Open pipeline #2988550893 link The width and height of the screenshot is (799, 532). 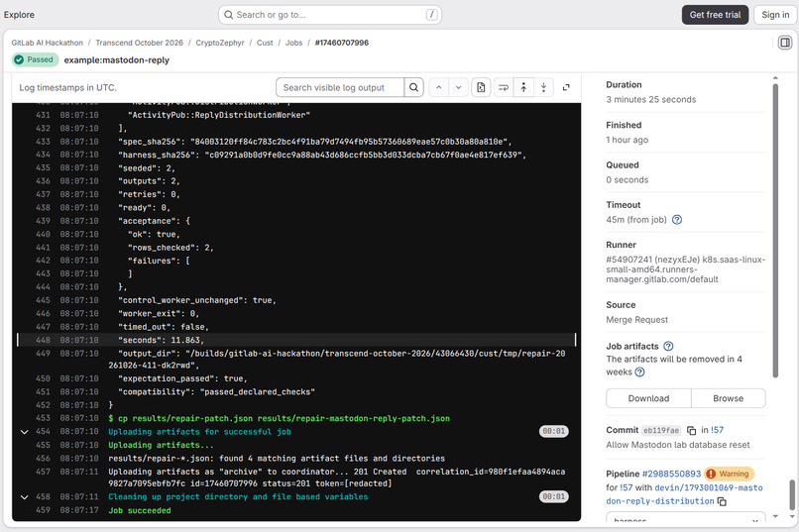[x=671, y=474]
